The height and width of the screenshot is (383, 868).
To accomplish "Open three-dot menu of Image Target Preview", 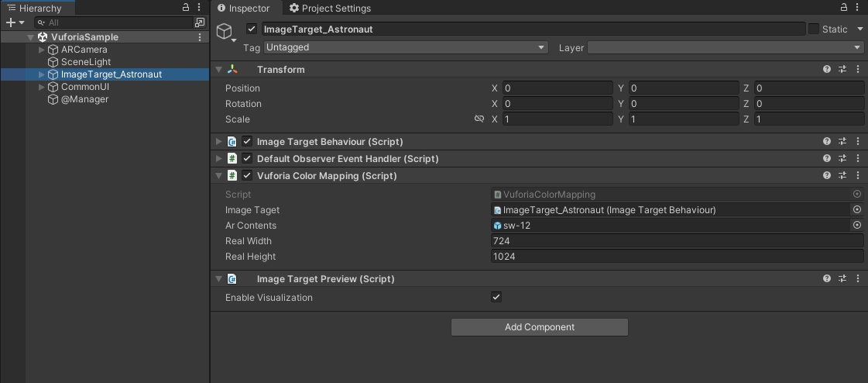I will coord(857,279).
